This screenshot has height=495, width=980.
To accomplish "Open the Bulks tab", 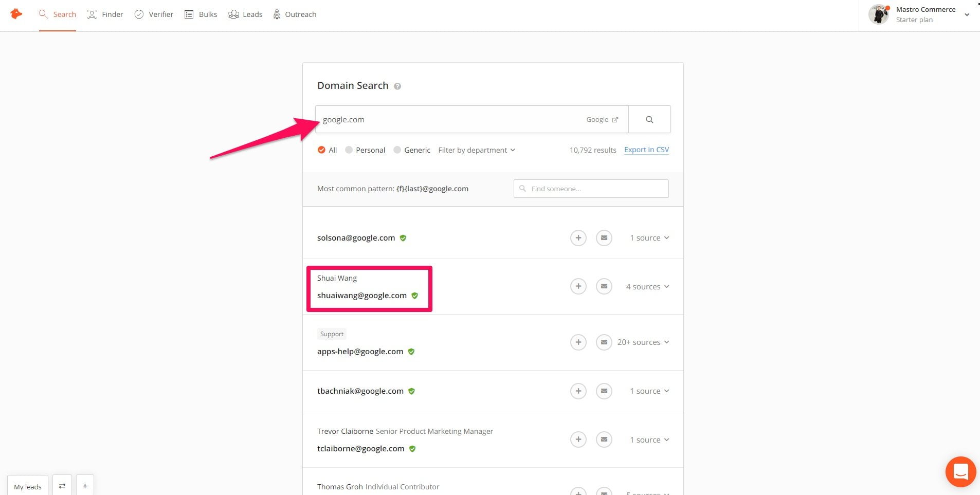I will point(201,14).
